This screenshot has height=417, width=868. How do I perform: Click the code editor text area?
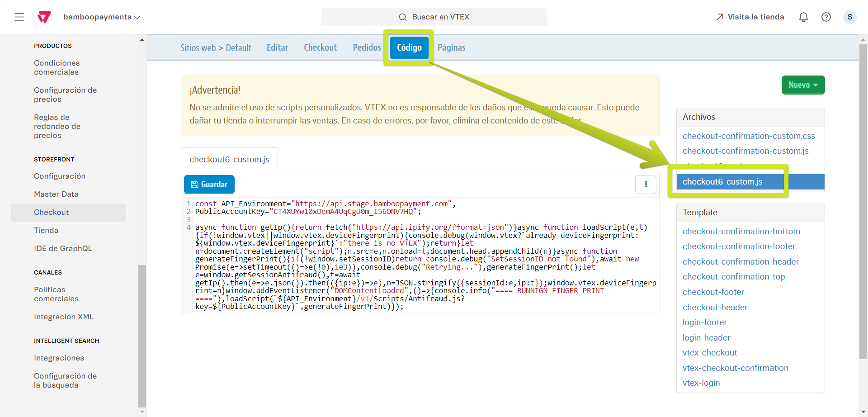pyautogui.click(x=426, y=256)
